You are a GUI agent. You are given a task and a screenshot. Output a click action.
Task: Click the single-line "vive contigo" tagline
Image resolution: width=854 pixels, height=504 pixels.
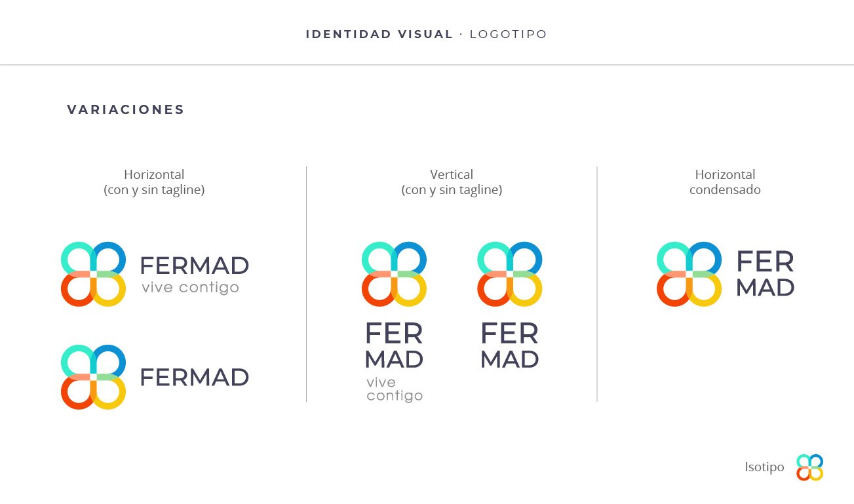click(190, 288)
